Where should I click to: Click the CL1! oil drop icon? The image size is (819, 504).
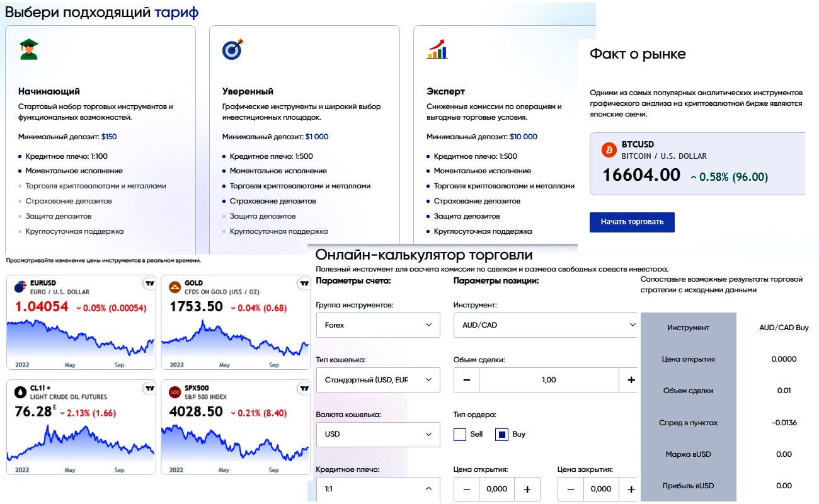(20, 392)
